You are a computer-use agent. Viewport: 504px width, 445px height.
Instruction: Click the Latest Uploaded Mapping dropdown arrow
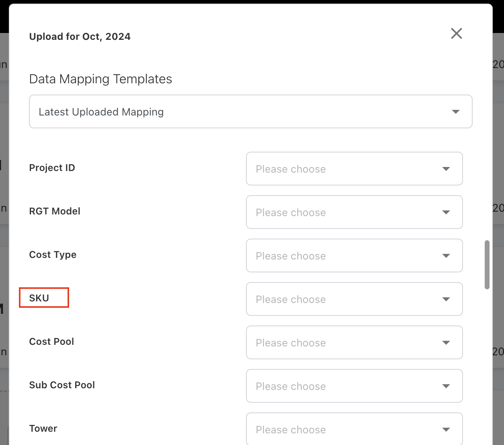click(455, 111)
